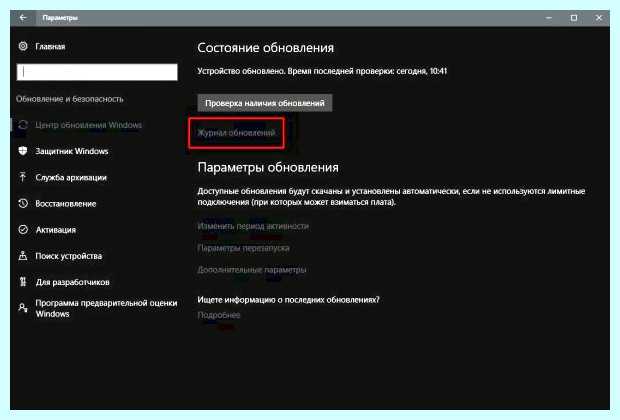Open Дополнительные параметры link
This screenshot has height=420, width=620.
(x=251, y=270)
